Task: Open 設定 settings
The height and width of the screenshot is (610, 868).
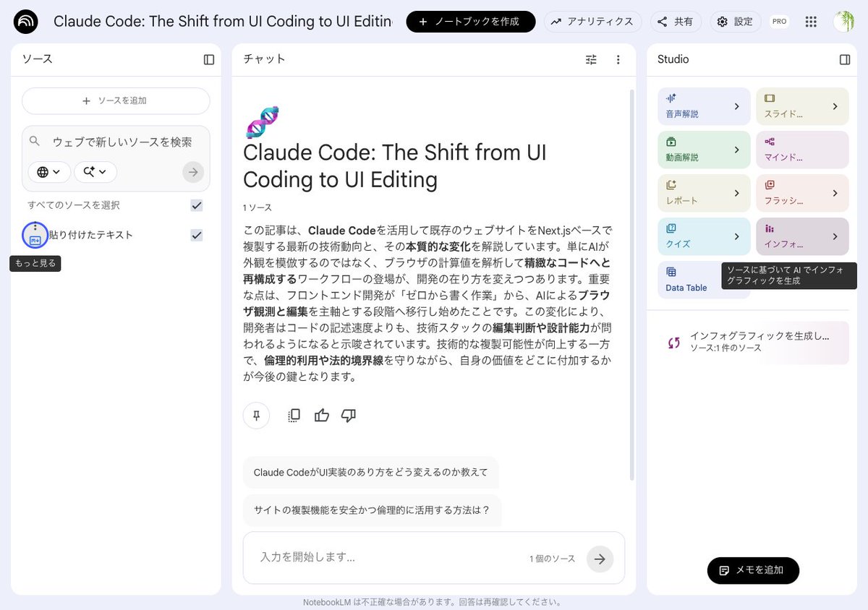Action: [x=736, y=22]
